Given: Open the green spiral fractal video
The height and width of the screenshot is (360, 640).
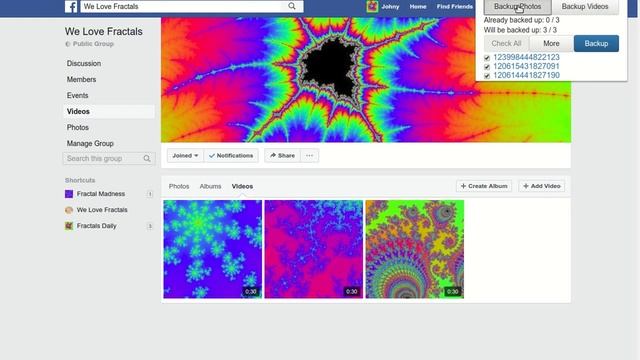Looking at the screenshot, I should point(415,249).
